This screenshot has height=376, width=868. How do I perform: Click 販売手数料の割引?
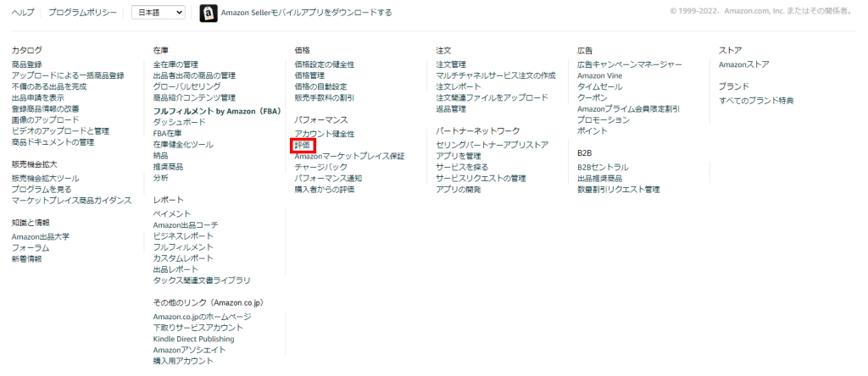[x=325, y=98]
